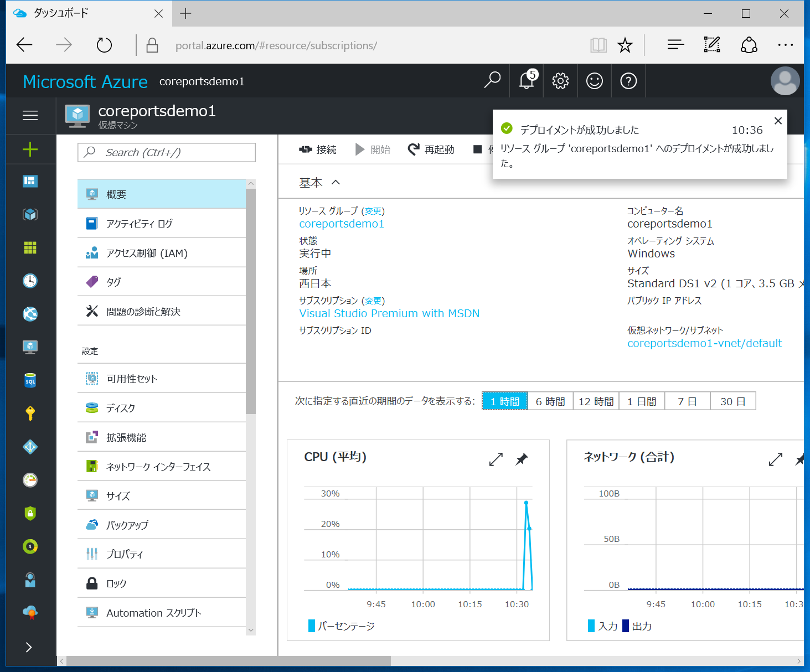Click the horizontal scrollbar at bottom
810x672 pixels.
pos(229,661)
